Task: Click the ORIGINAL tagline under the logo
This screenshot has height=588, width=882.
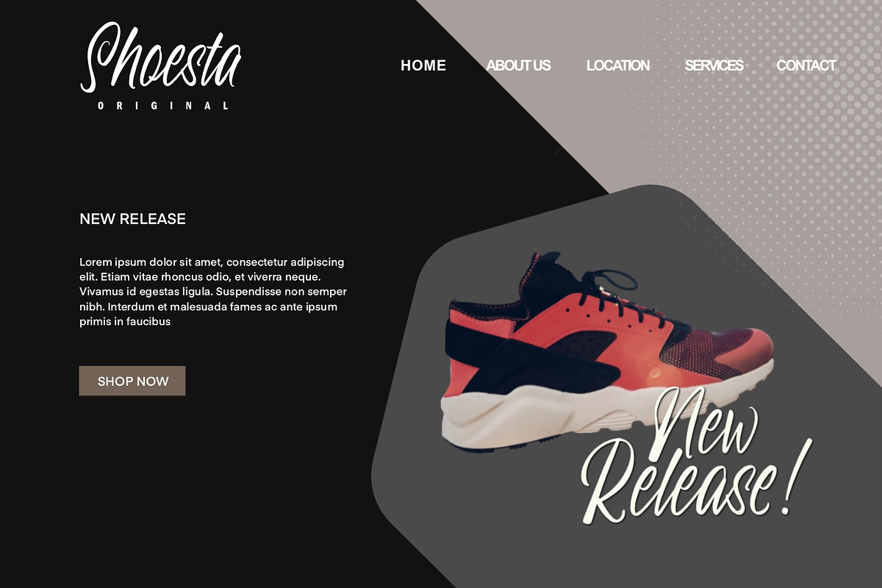Action: 163,106
